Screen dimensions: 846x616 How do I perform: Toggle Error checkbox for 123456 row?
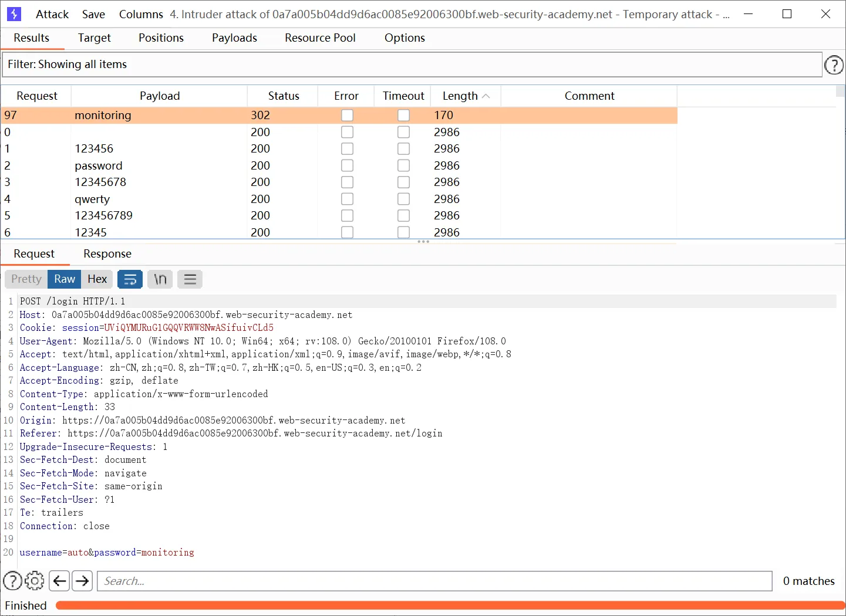(x=347, y=149)
